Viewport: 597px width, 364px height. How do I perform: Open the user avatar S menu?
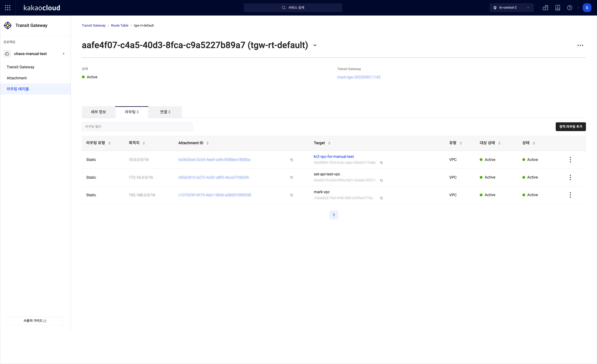tap(587, 8)
